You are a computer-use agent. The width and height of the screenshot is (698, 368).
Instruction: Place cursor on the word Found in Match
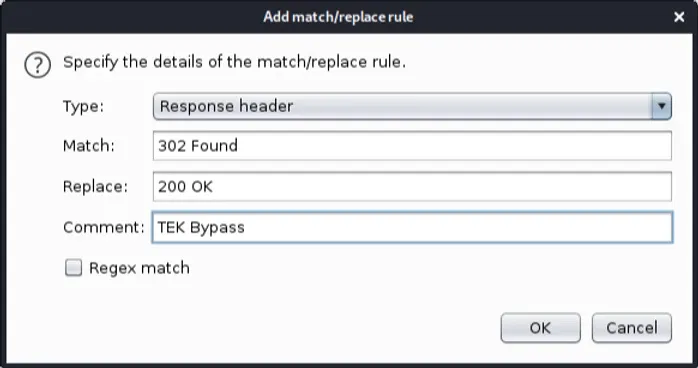(x=218, y=146)
